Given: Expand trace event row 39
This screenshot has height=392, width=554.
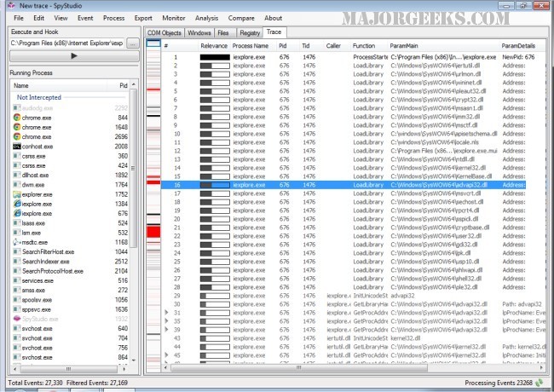Looking at the screenshot, I should point(167,330).
